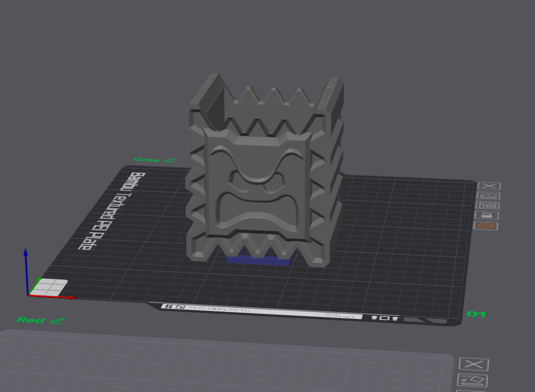Remove all objects from Grey plate 01
Screen dimensions: 535x392
489,186
